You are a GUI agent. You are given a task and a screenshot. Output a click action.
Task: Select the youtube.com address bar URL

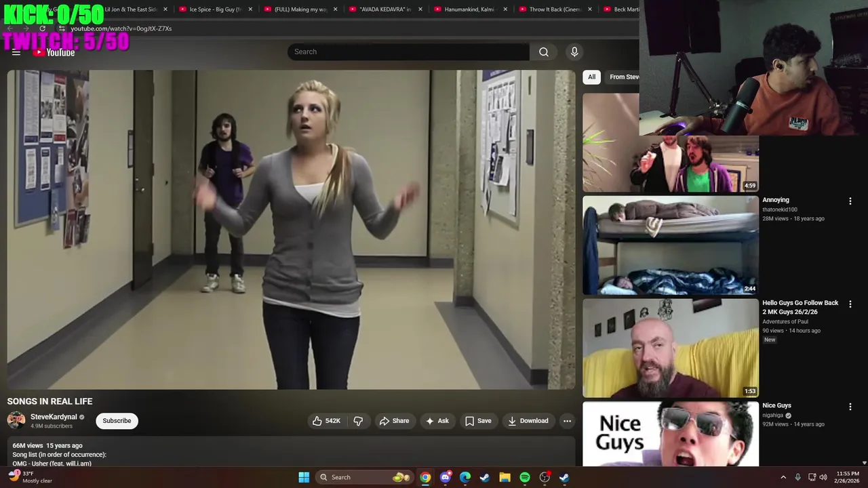[121, 28]
